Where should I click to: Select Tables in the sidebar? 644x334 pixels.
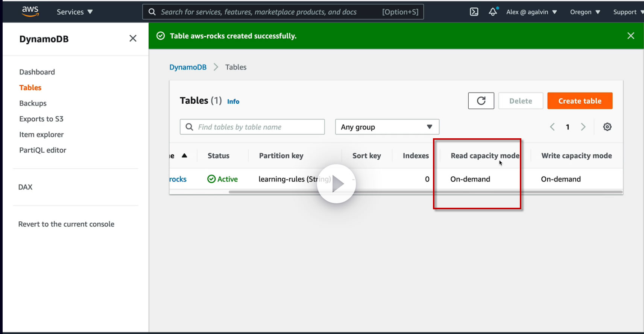[30, 88]
